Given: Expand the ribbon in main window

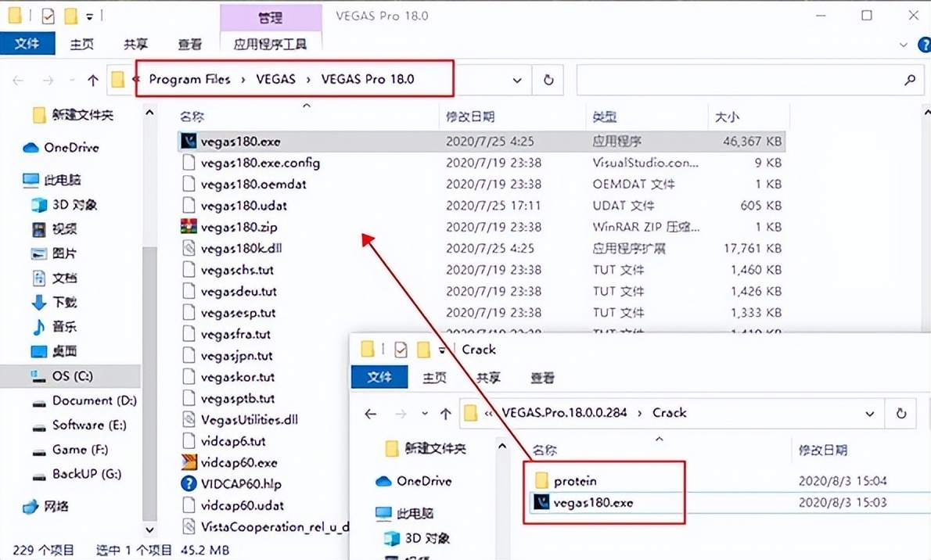Looking at the screenshot, I should (x=903, y=45).
